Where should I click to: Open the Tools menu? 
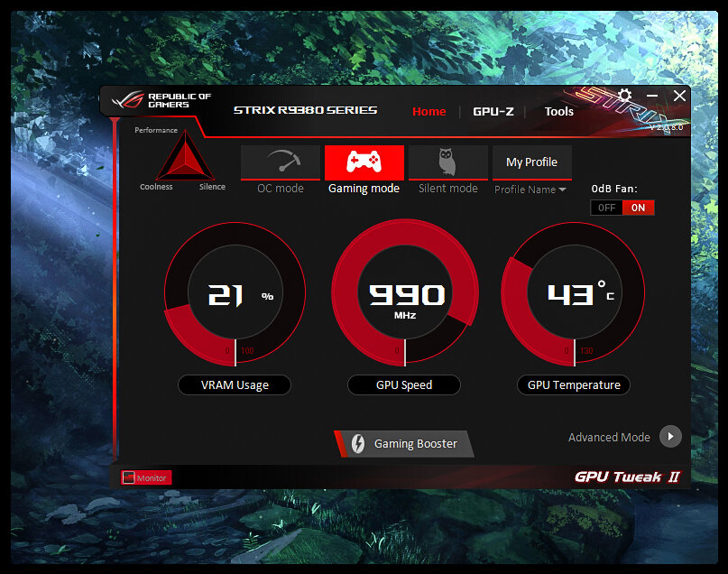coord(558,111)
